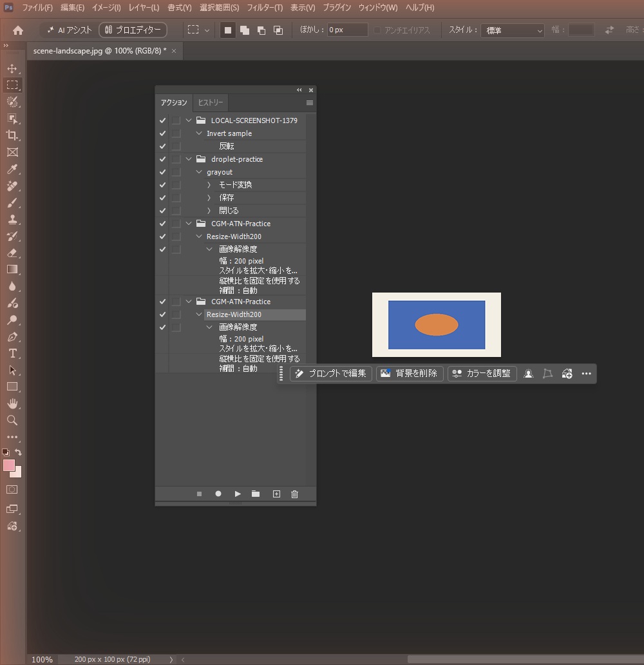644x665 pixels.
Task: Play the selected action
Action: pyautogui.click(x=238, y=494)
